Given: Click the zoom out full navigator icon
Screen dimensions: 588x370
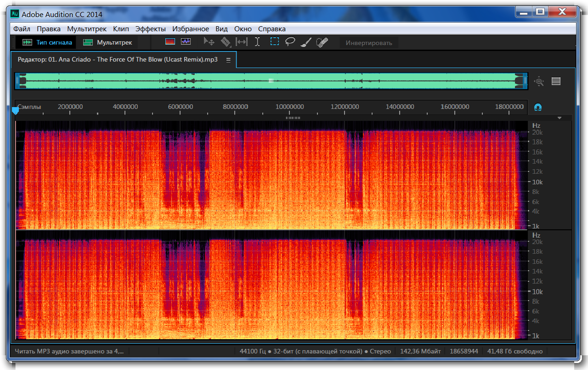Looking at the screenshot, I should pyautogui.click(x=539, y=81).
